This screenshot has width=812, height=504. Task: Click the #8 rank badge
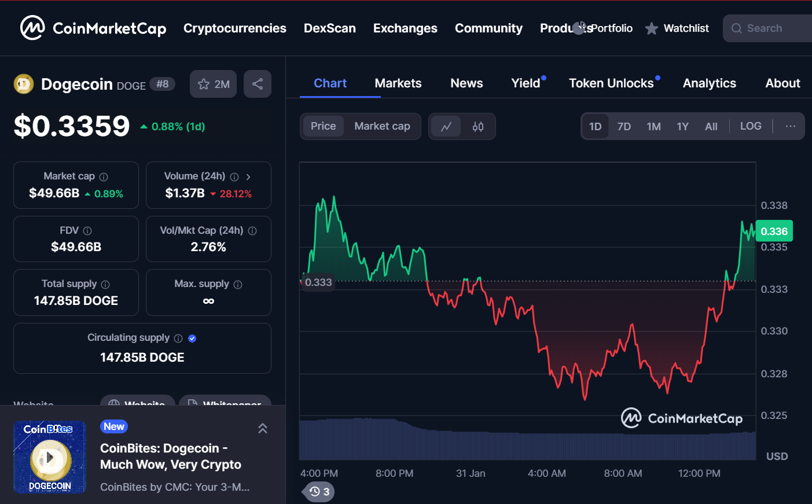click(x=163, y=84)
